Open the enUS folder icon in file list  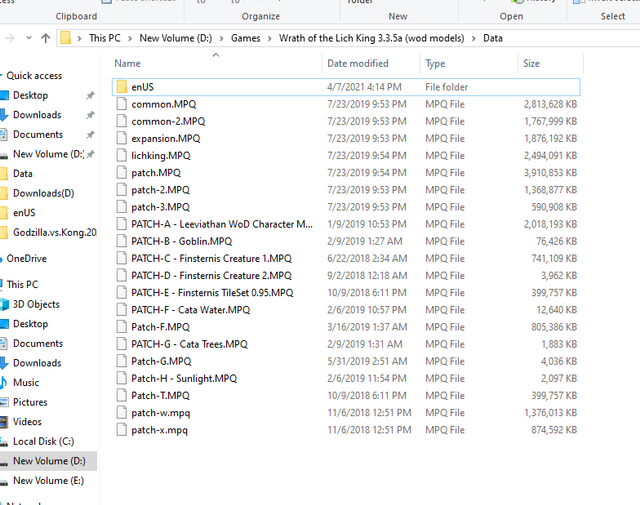(122, 87)
